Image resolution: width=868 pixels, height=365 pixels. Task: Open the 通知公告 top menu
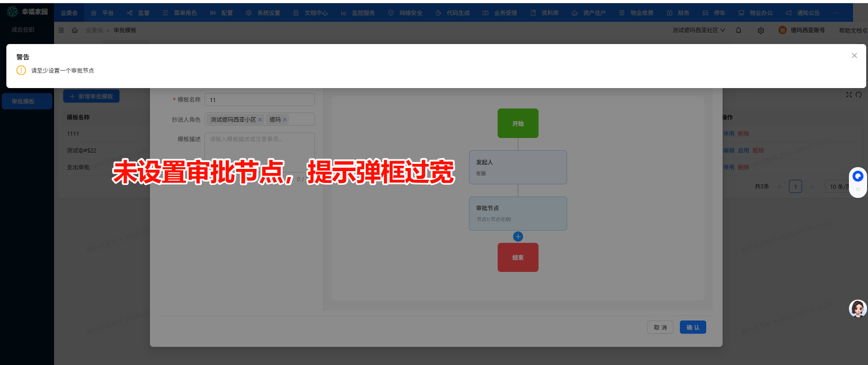coord(803,13)
